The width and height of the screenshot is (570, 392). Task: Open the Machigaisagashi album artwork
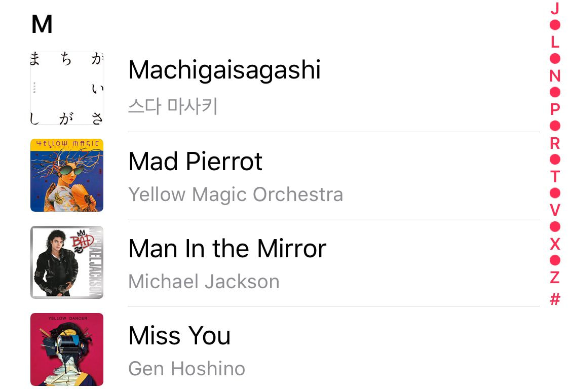(67, 88)
